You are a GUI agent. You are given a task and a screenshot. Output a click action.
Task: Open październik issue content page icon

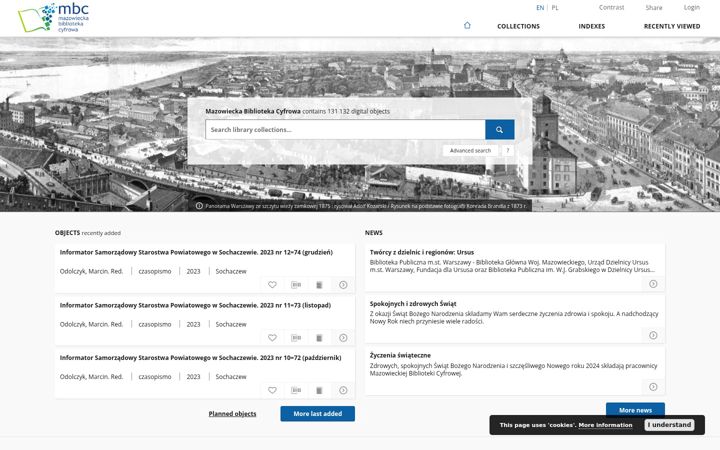319,390
